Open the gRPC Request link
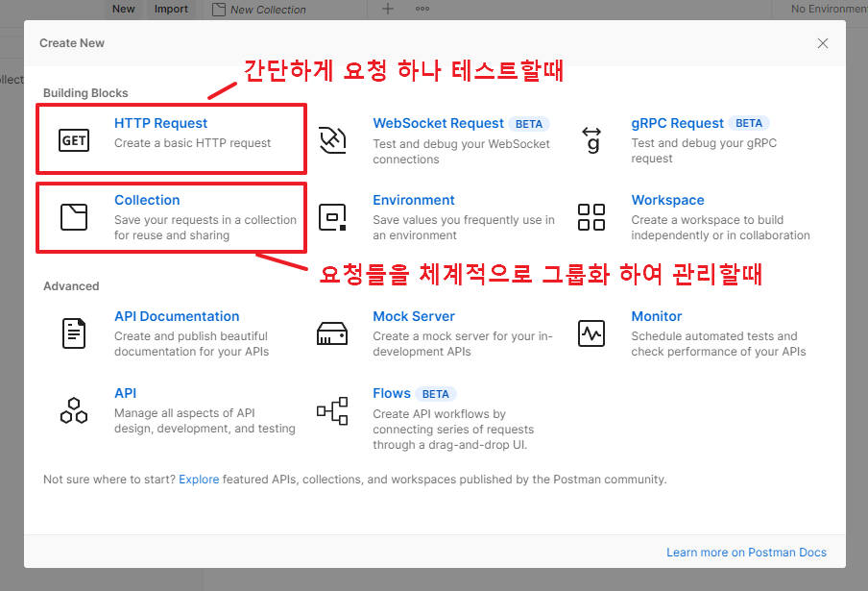 [677, 123]
